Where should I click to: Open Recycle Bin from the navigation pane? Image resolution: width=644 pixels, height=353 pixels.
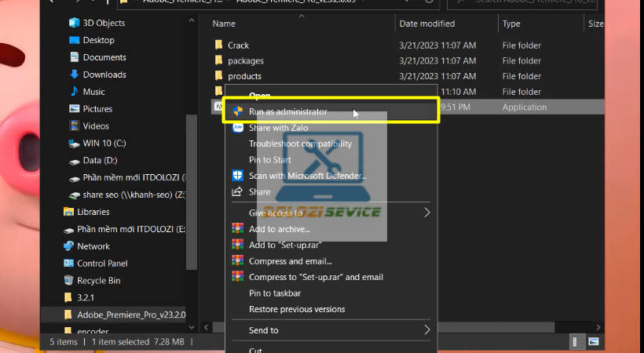[x=98, y=281]
